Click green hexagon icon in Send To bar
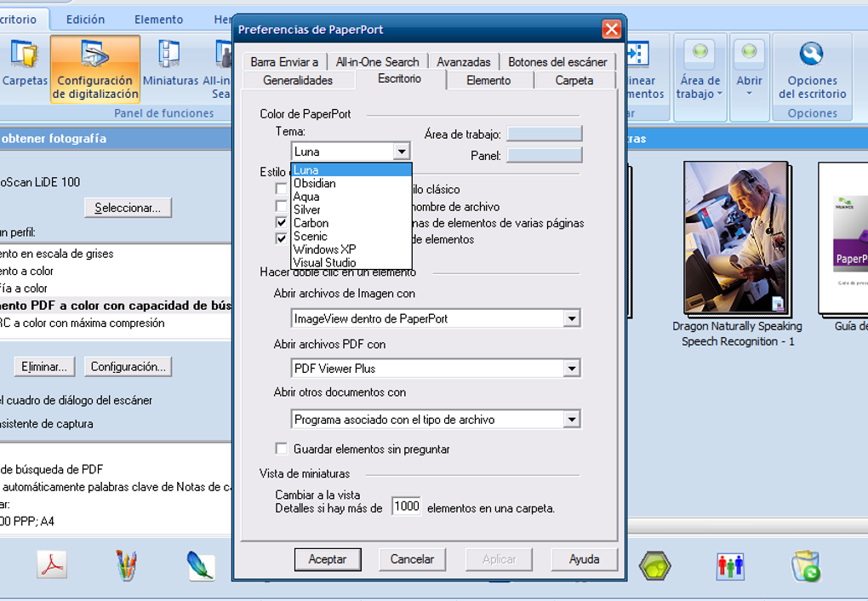The width and height of the screenshot is (868, 601). coord(655,565)
